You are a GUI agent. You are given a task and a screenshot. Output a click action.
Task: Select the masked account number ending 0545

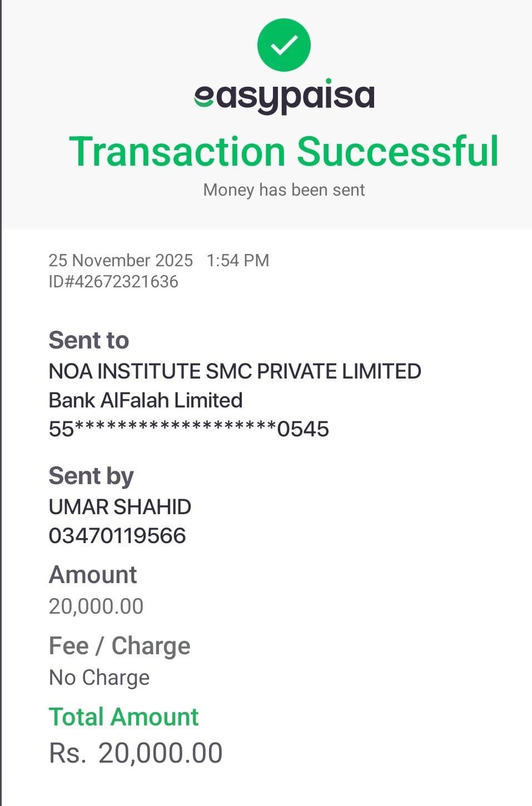(x=189, y=429)
